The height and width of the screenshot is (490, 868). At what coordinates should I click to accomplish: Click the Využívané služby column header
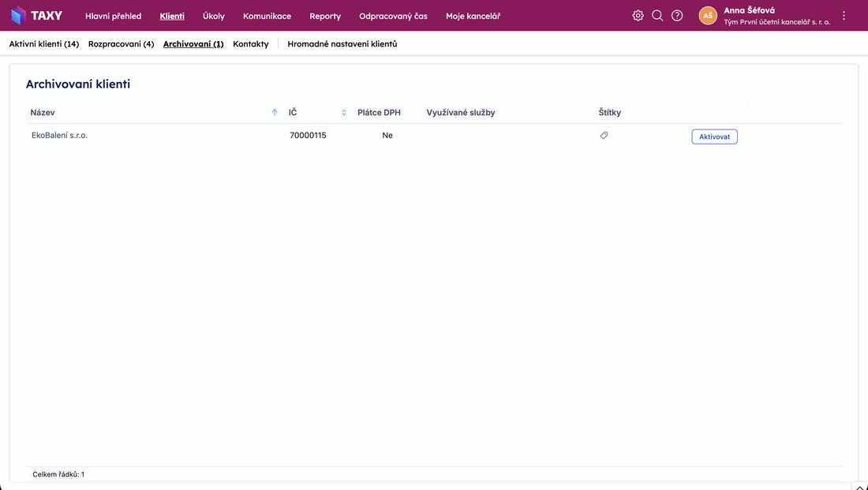coord(461,112)
